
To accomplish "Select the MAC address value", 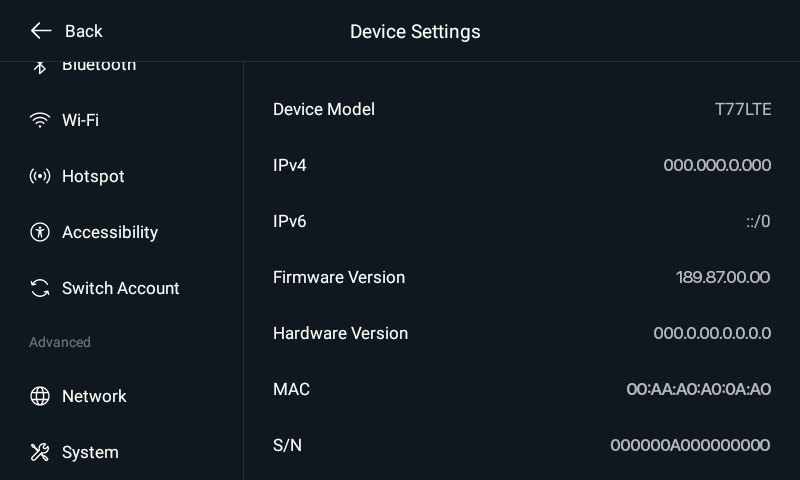I will tap(698, 389).
